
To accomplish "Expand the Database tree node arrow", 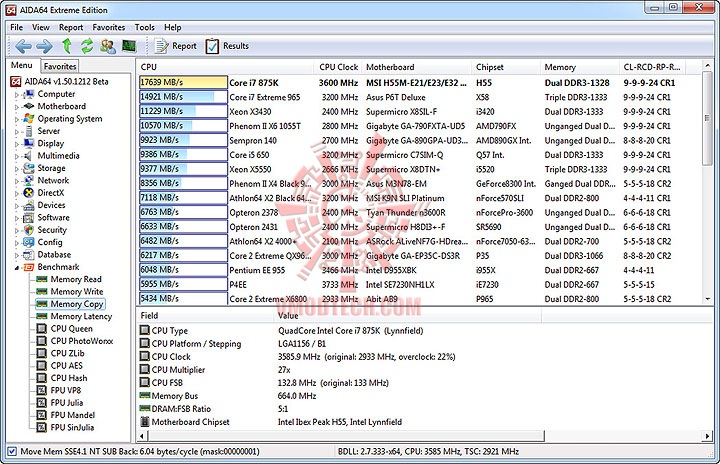I will click(x=17, y=255).
